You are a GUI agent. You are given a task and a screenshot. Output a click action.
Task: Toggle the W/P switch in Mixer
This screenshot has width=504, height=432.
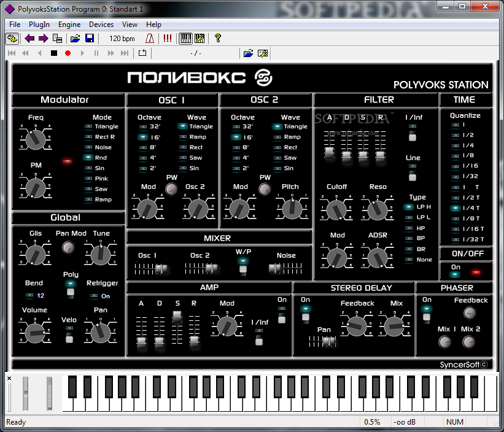pos(243,266)
